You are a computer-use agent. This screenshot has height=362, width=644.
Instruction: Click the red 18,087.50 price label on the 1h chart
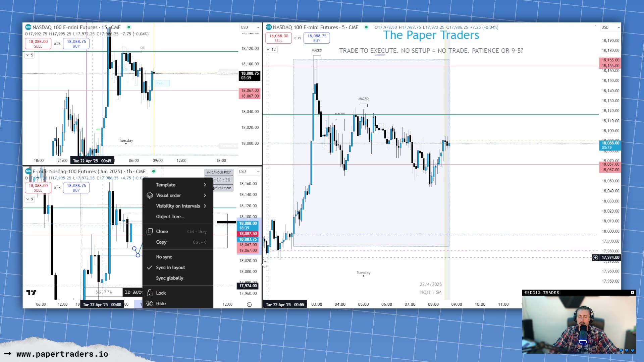pyautogui.click(x=248, y=234)
